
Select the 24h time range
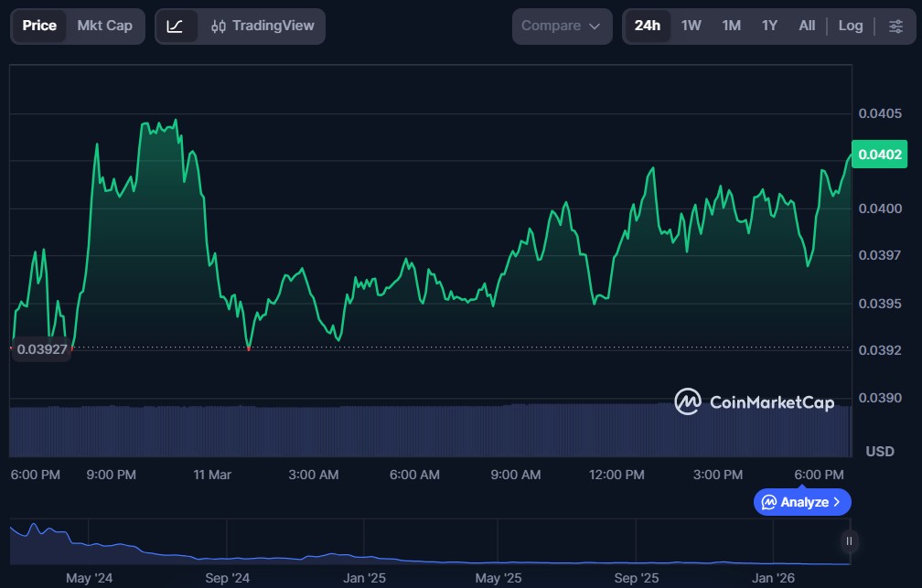(x=647, y=27)
